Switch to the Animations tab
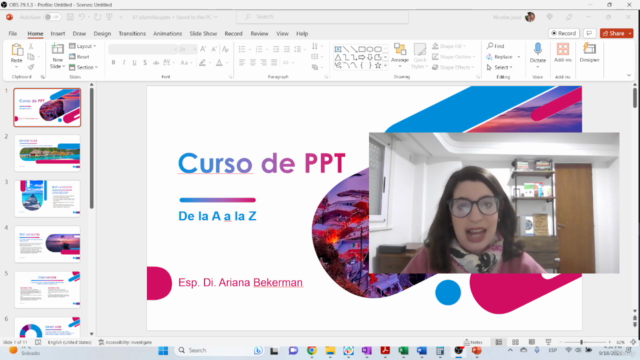Viewport: 640px width, 360px height. coord(167,33)
